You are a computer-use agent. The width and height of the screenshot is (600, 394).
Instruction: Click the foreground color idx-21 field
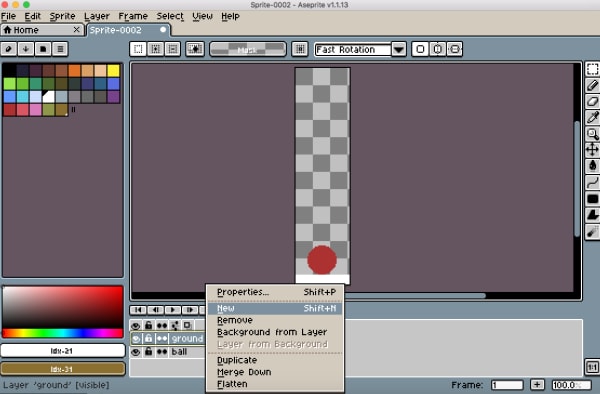click(x=63, y=351)
